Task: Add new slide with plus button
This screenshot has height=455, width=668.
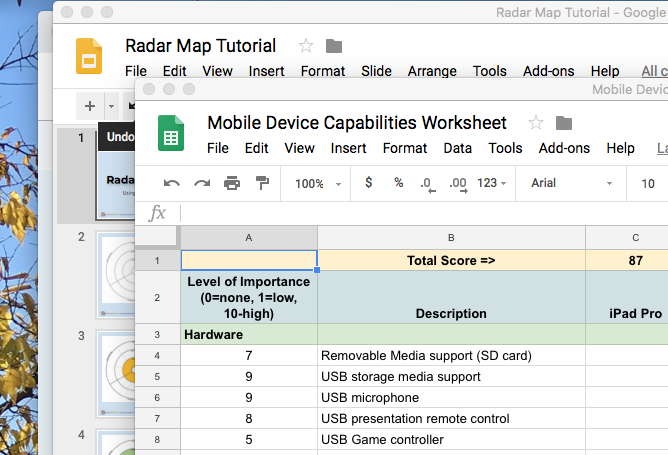Action: coord(89,106)
